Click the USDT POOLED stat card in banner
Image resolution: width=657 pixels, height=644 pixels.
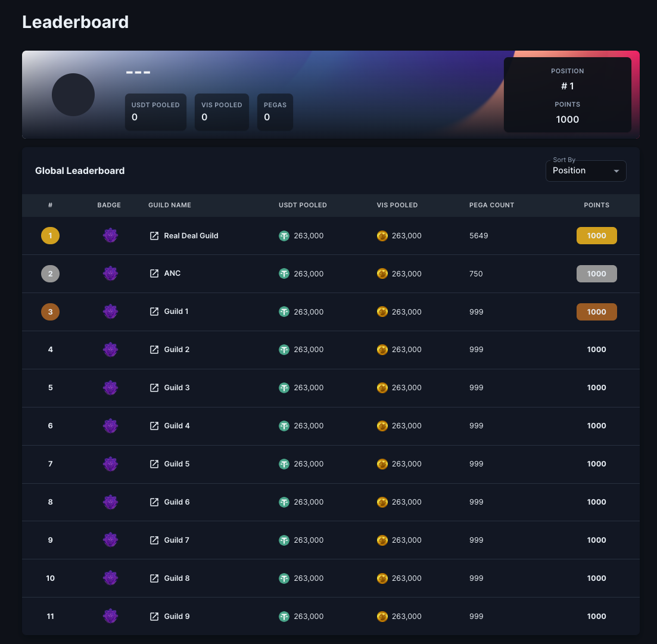[155, 112]
